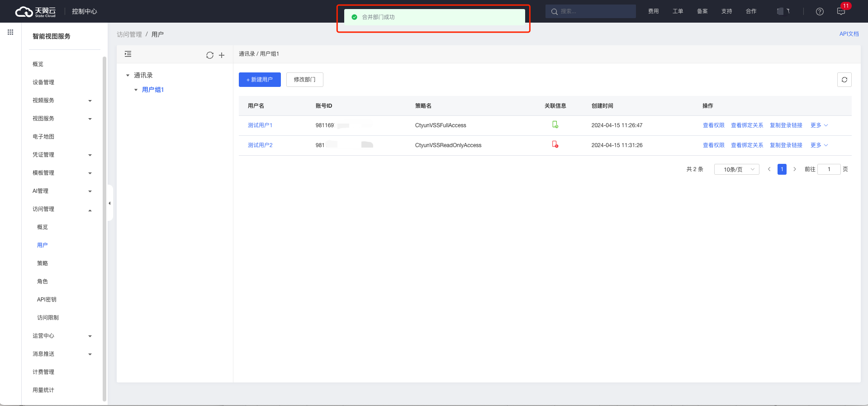868x406 pixels.
Task: Open 支持 in top navigation
Action: pyautogui.click(x=726, y=11)
